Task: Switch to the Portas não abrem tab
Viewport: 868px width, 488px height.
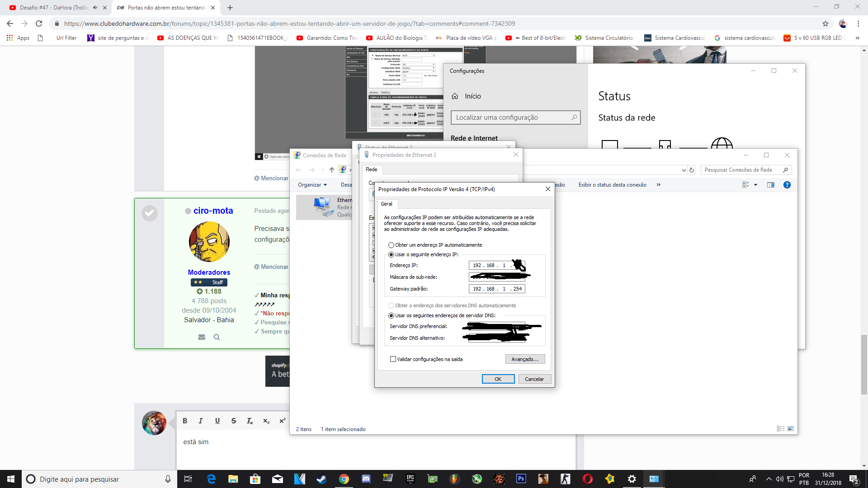Action: (x=166, y=8)
